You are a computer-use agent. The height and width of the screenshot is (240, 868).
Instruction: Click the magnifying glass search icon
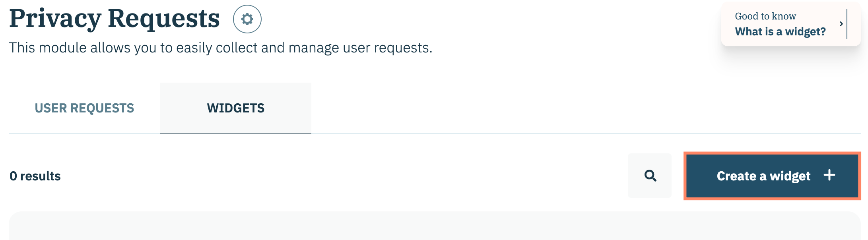pos(650,176)
